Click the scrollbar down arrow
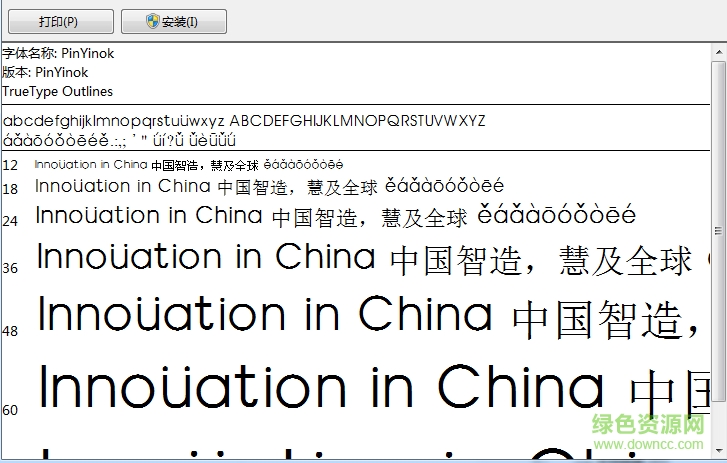This screenshot has height=463, width=727. 719,450
